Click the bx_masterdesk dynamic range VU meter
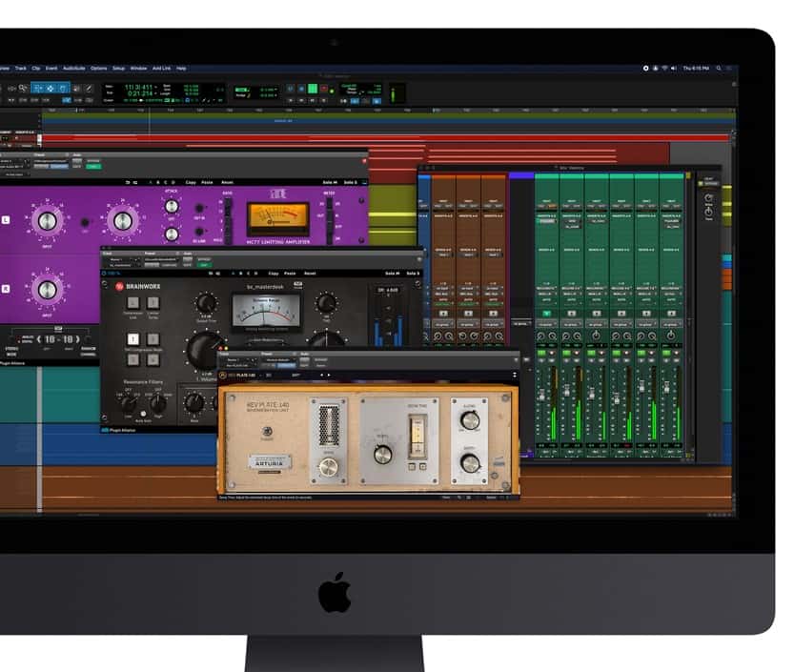794x672 pixels. [266, 310]
